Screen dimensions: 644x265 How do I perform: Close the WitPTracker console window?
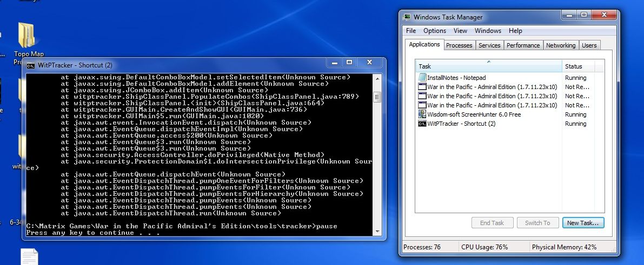point(370,63)
